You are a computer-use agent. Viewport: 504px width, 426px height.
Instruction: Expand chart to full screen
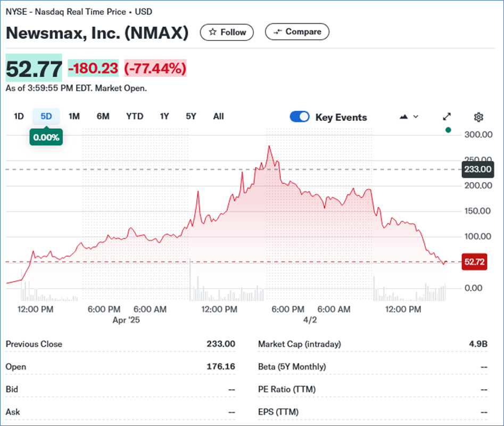pos(447,117)
